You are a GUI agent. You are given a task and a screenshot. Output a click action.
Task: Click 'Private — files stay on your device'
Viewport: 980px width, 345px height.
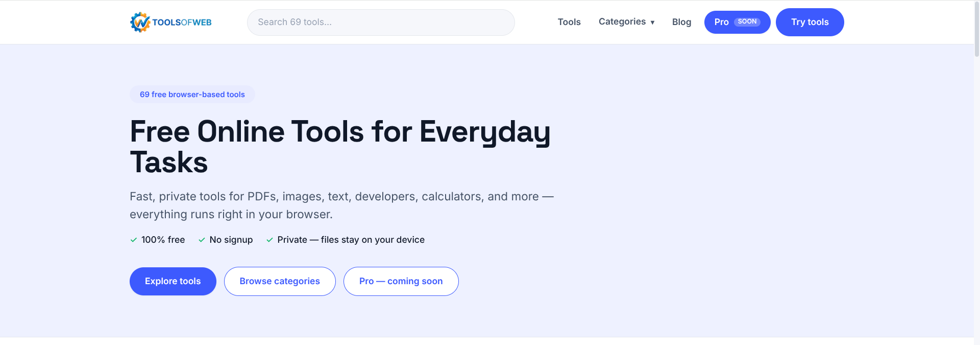click(x=351, y=240)
